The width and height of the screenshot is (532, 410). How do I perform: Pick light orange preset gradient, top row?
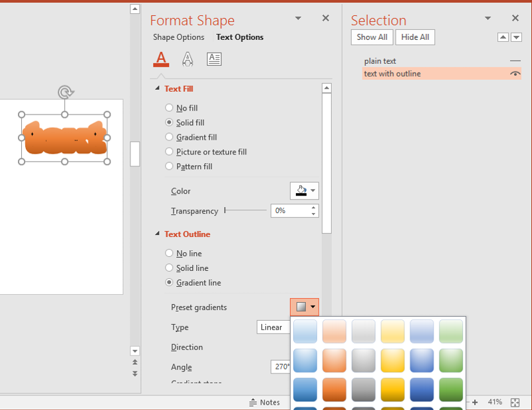pos(334,331)
